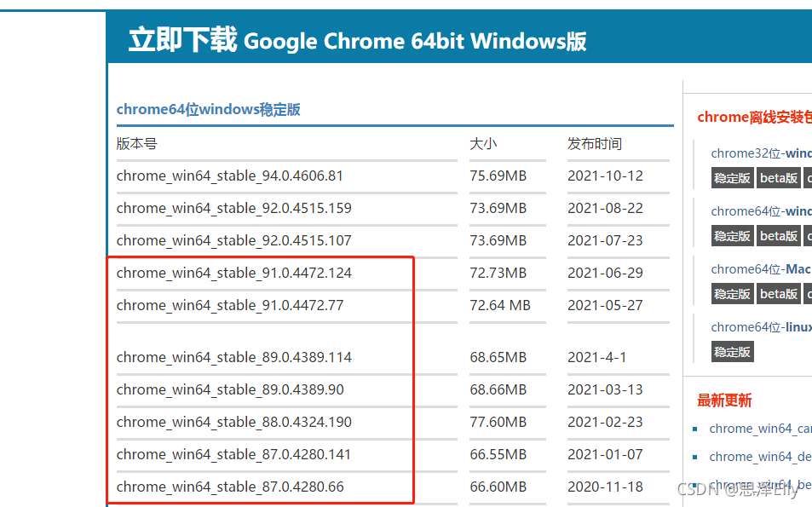This screenshot has height=507, width=812.
Task: Open the chrome64位-windows sidebar link
Action: pyautogui.click(x=761, y=211)
